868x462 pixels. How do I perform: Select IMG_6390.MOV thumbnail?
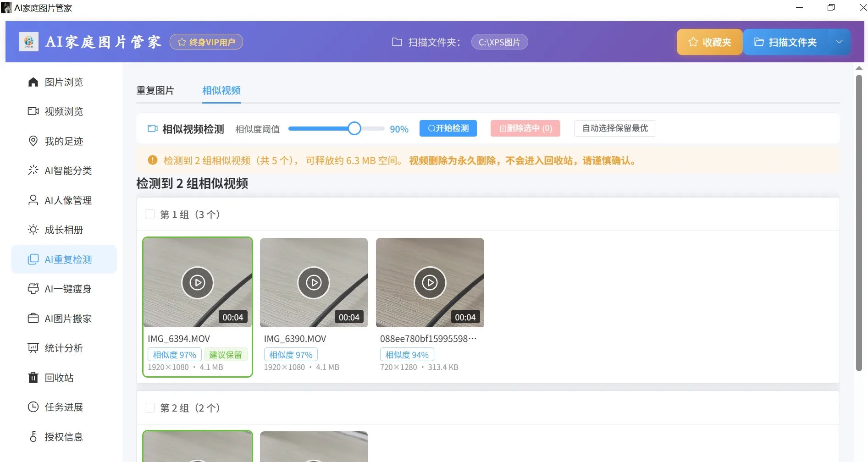pos(314,282)
